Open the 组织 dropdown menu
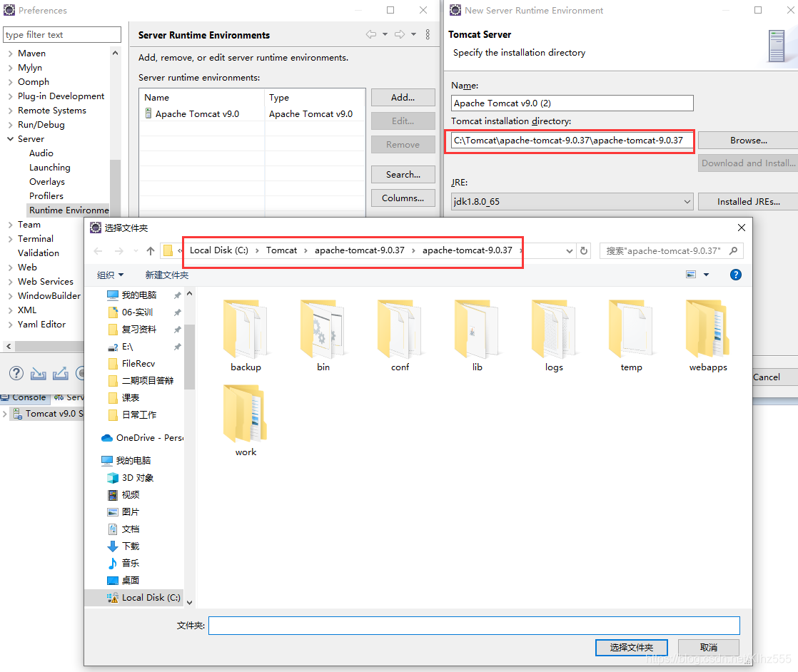 tap(111, 275)
